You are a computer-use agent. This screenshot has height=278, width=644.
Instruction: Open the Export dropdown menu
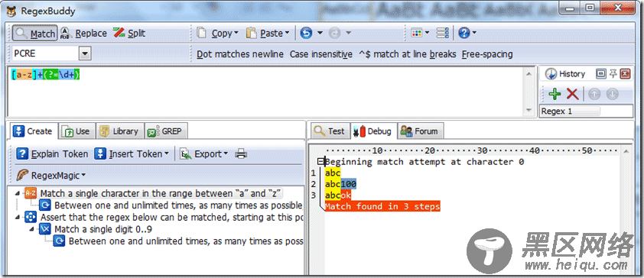204,154
